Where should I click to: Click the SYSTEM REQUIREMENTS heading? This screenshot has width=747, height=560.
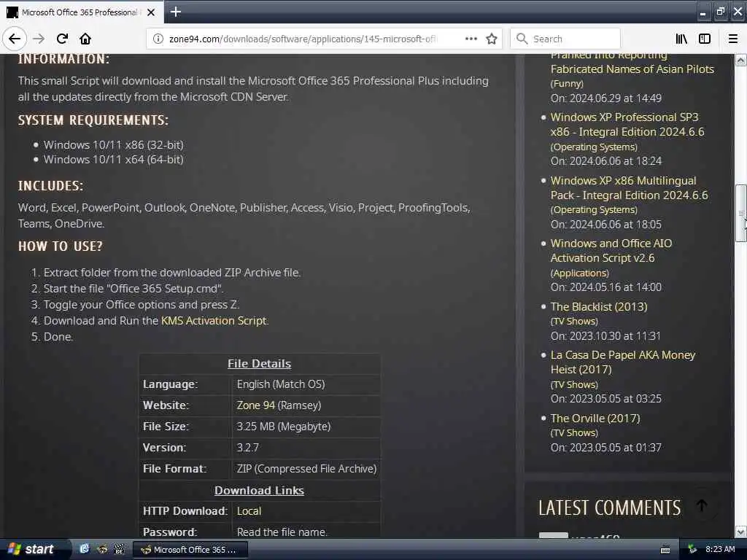pos(93,120)
